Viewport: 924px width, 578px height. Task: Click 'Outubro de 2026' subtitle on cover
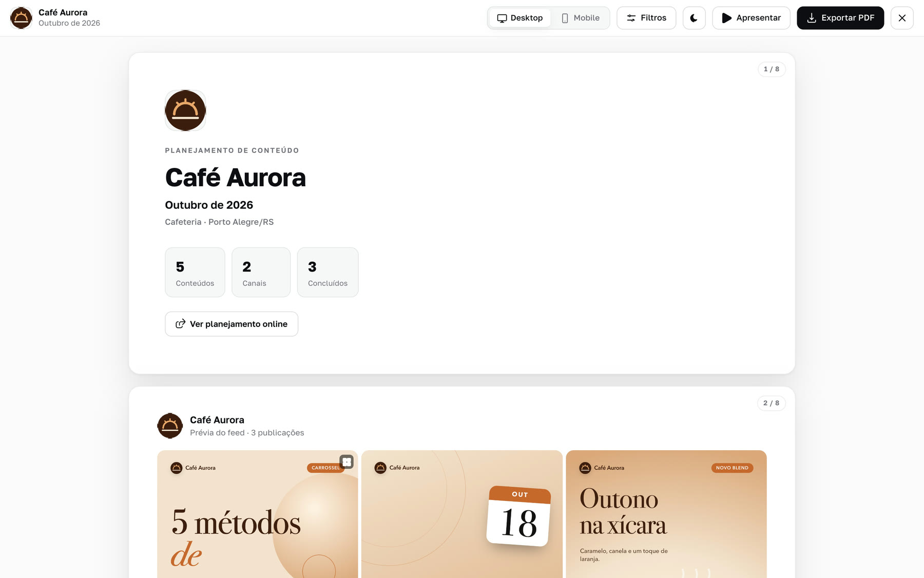click(x=209, y=205)
